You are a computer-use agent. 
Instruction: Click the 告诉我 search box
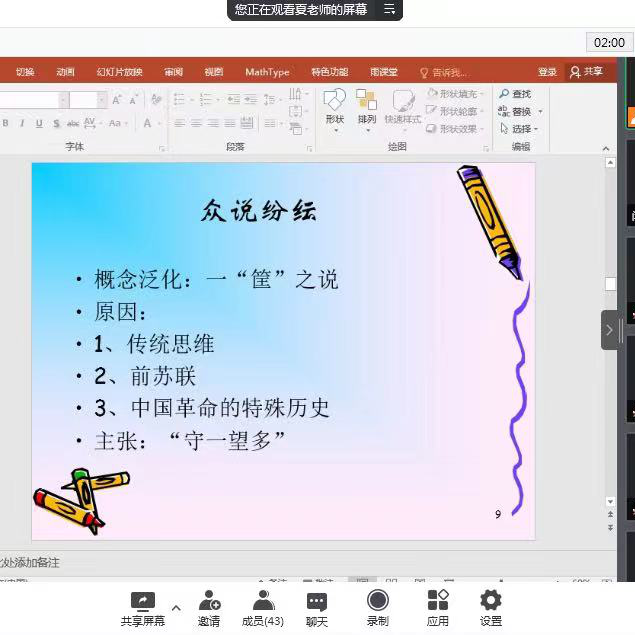click(x=444, y=72)
